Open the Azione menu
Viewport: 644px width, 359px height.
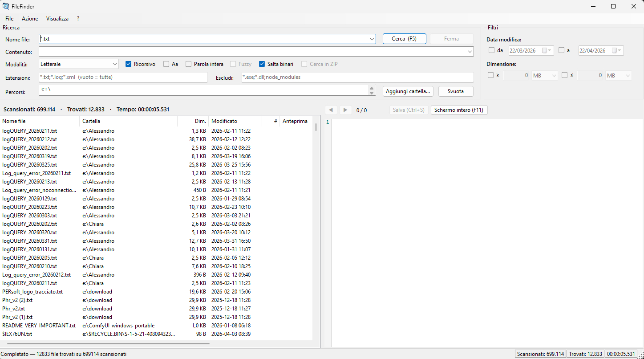(29, 18)
